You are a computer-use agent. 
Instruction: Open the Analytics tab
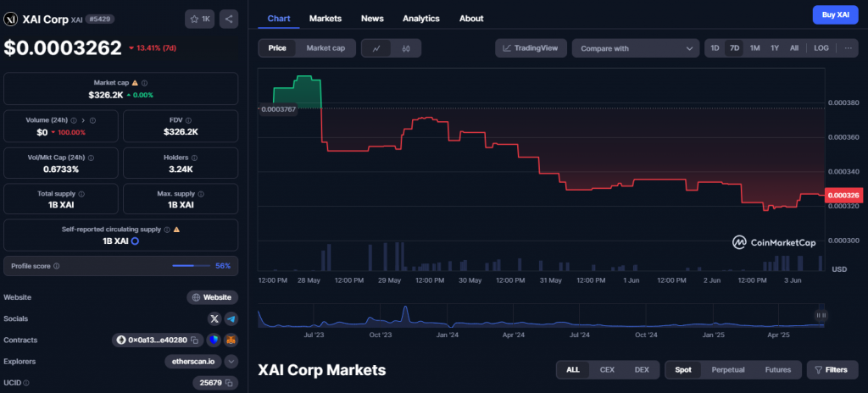[x=421, y=19]
